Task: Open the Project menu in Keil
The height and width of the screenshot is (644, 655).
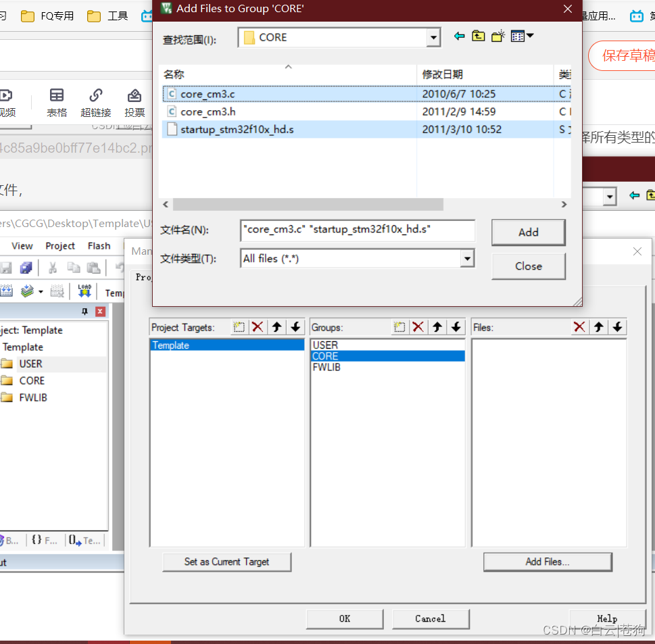Action: 60,246
